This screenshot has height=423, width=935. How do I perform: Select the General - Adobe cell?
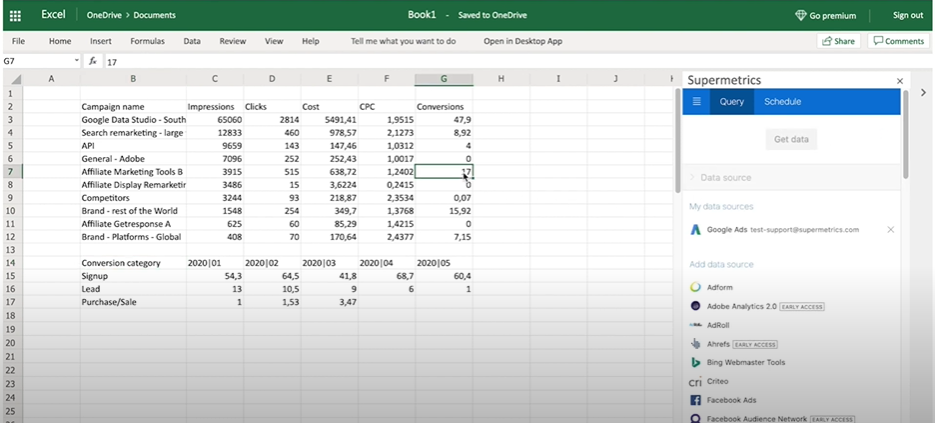click(x=133, y=159)
